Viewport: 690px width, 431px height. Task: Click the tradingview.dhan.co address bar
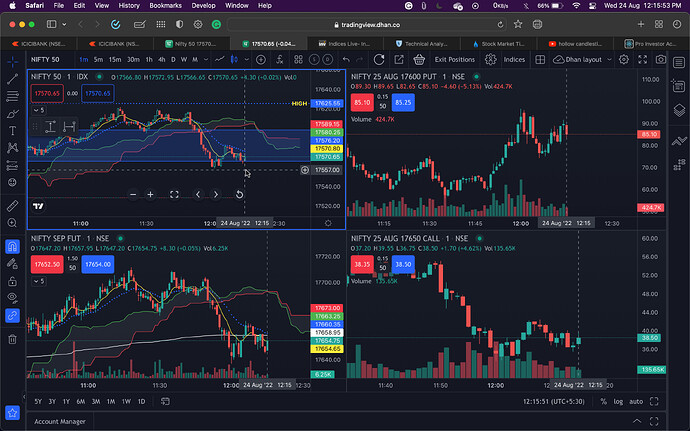point(367,25)
